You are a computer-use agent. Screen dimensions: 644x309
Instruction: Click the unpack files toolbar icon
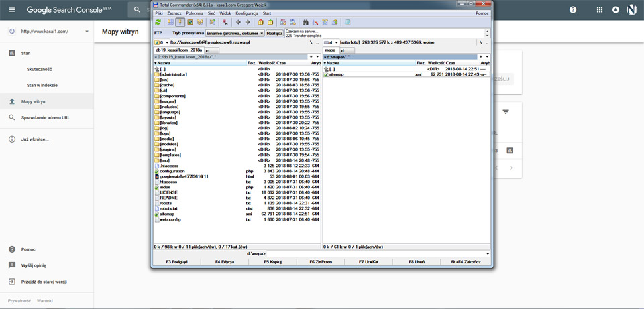click(x=270, y=22)
